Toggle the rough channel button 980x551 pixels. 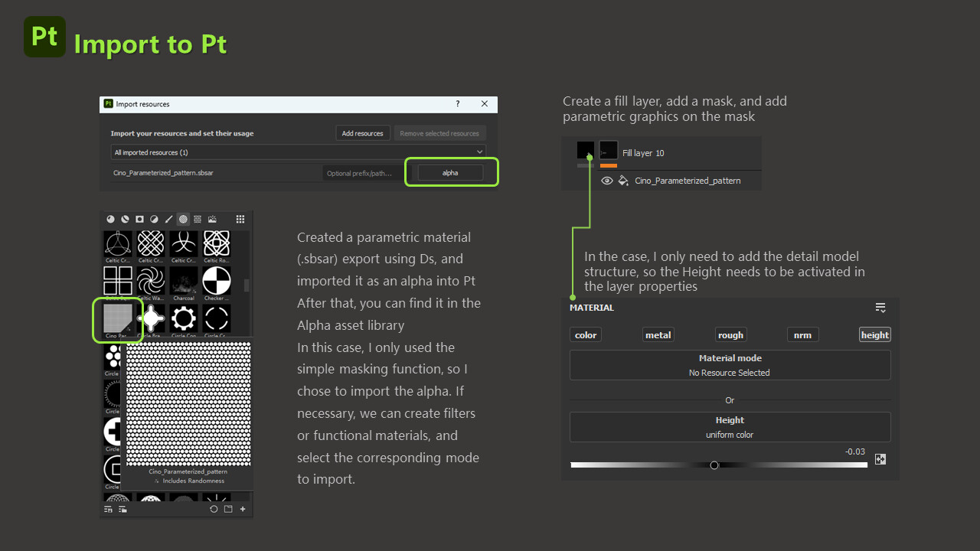click(730, 335)
